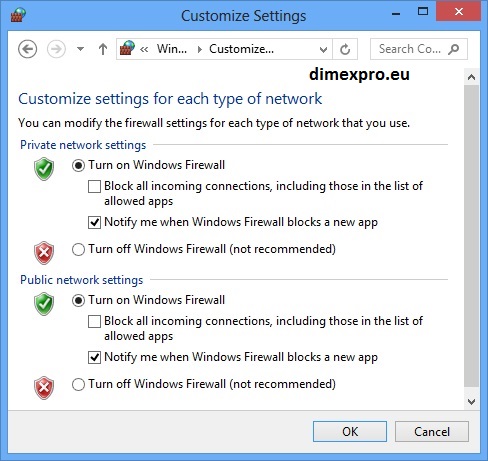488x461 pixels.
Task: Click the 'Win...' breadcrumb in the address bar
Action: click(x=172, y=49)
